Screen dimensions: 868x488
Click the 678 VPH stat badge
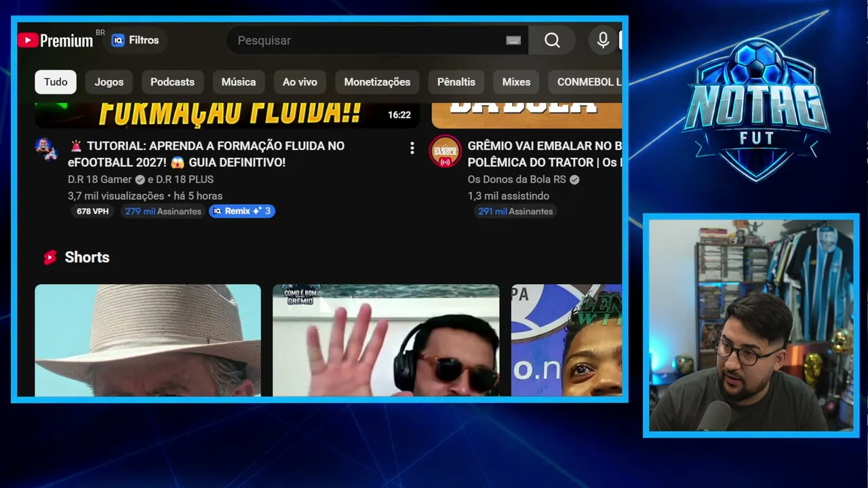[93, 211]
